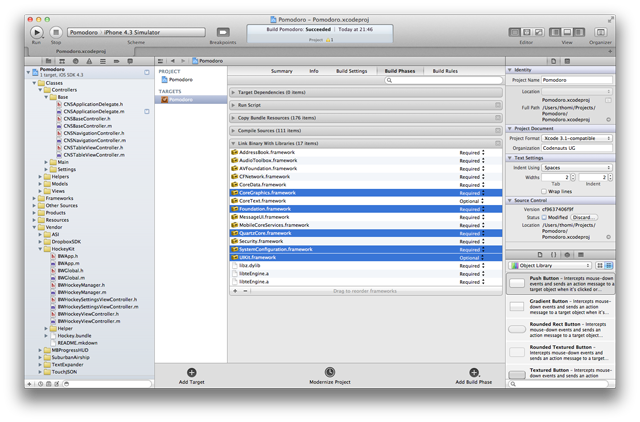Click the Add Target icon
Viewport: 640px width, 422px height.
coord(192,372)
